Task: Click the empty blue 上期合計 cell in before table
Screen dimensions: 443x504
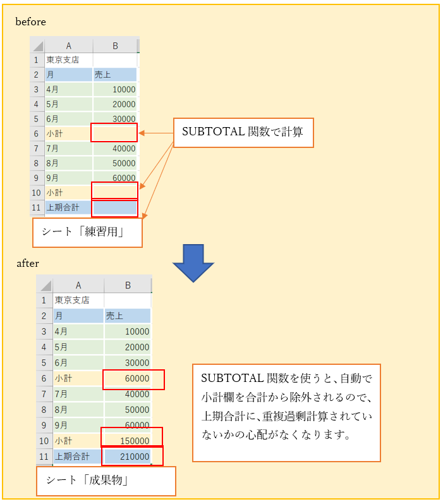Action: pyautogui.click(x=114, y=208)
